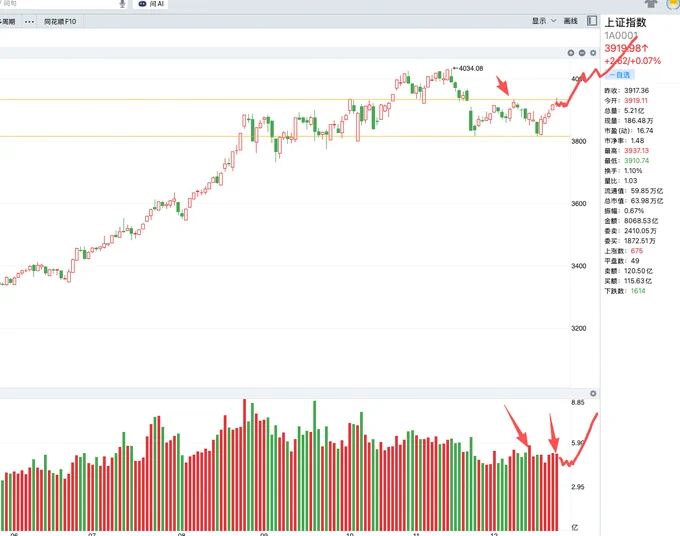Click the 流通值 59.85万亿 row
This screenshot has width=680, height=536.
tap(634, 191)
